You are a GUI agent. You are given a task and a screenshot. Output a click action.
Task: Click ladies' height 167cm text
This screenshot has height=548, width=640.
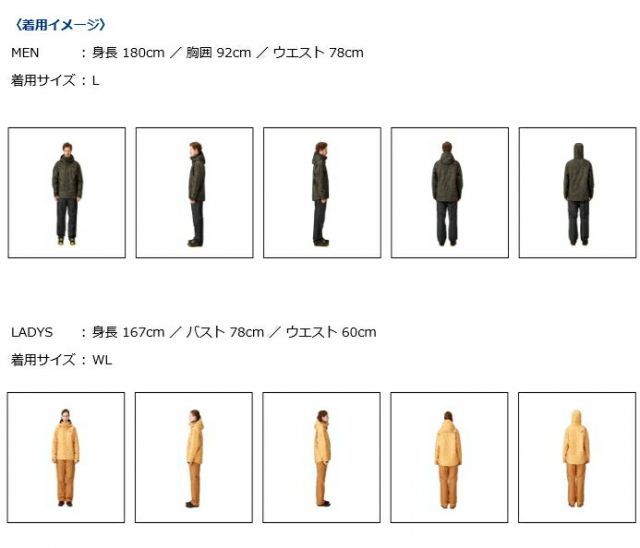(x=128, y=332)
